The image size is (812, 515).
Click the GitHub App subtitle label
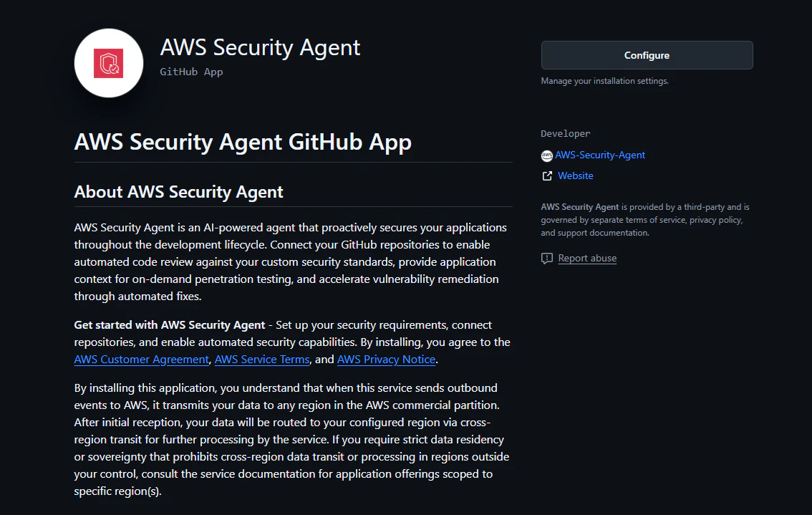(191, 72)
